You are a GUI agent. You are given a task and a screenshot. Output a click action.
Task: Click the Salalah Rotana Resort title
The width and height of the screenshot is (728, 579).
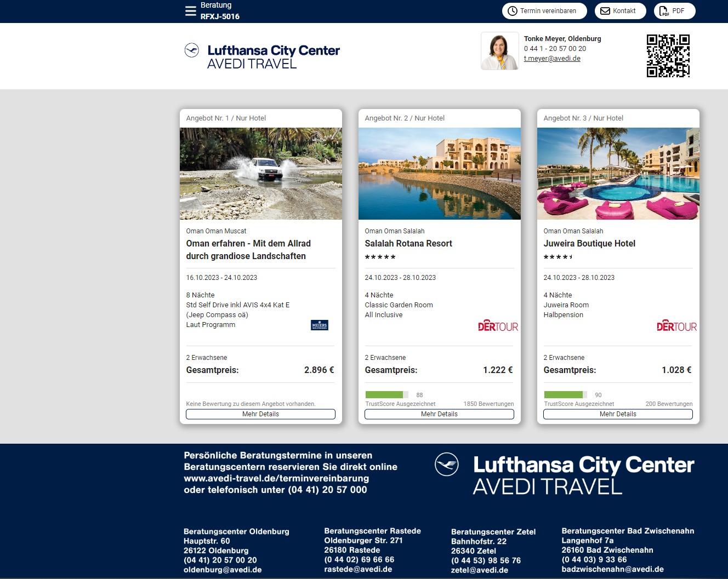[x=408, y=244]
